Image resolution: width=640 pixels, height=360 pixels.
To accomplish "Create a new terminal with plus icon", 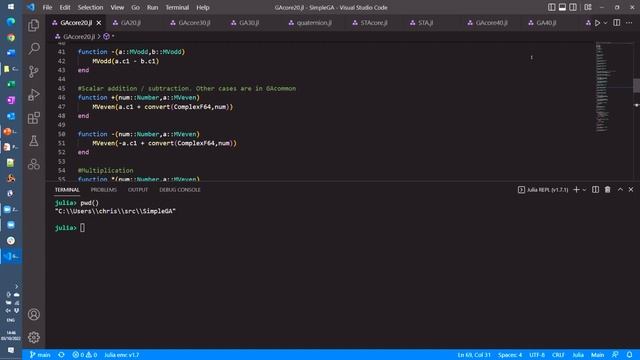I will point(576,190).
